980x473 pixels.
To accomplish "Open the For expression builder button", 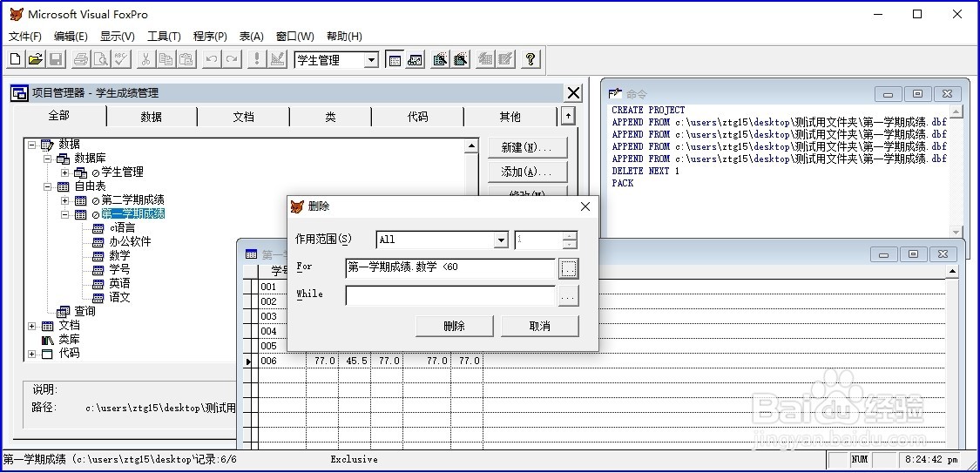I will [568, 268].
